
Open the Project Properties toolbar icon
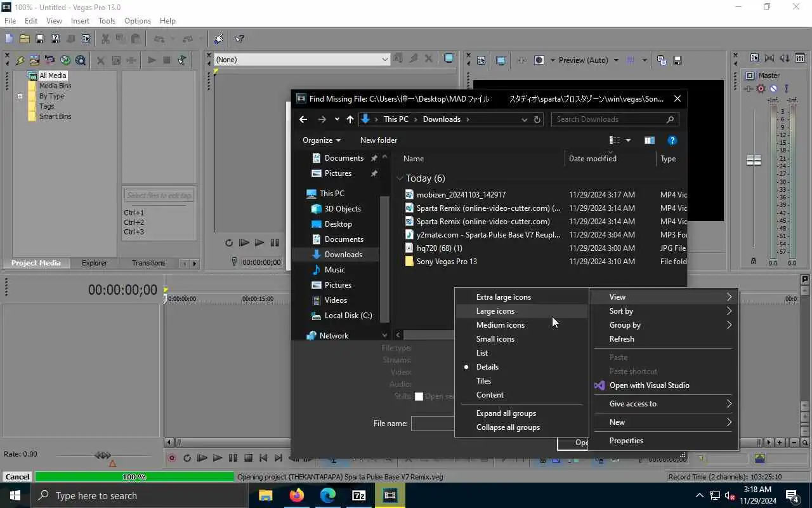coord(86,39)
